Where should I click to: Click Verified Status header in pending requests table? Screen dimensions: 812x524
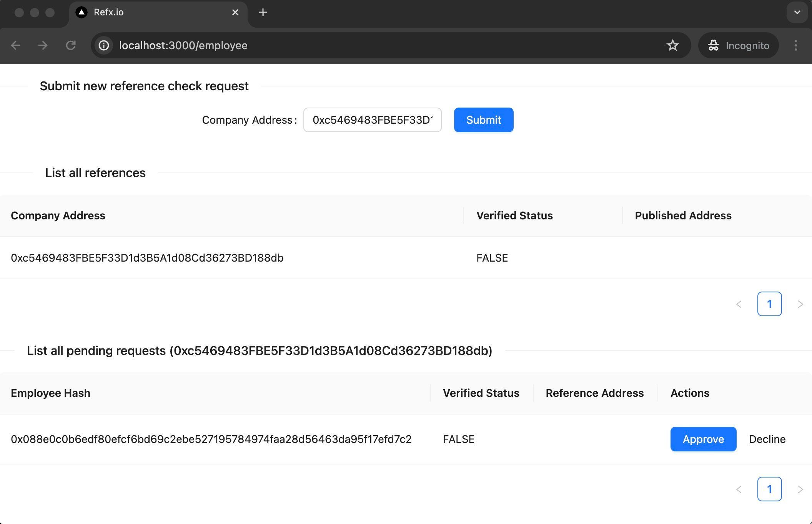[x=481, y=393]
